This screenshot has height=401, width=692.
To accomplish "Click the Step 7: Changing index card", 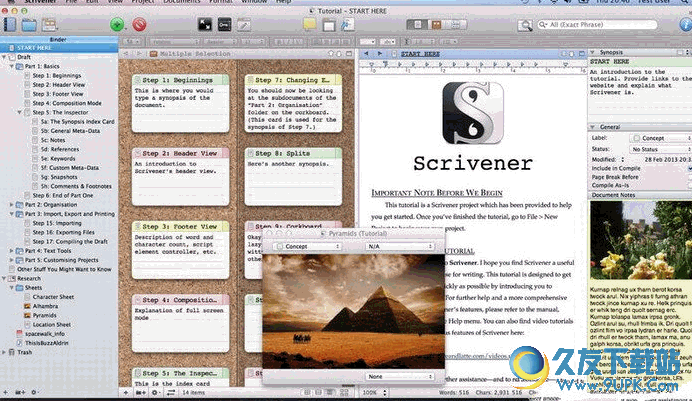I will (x=293, y=104).
